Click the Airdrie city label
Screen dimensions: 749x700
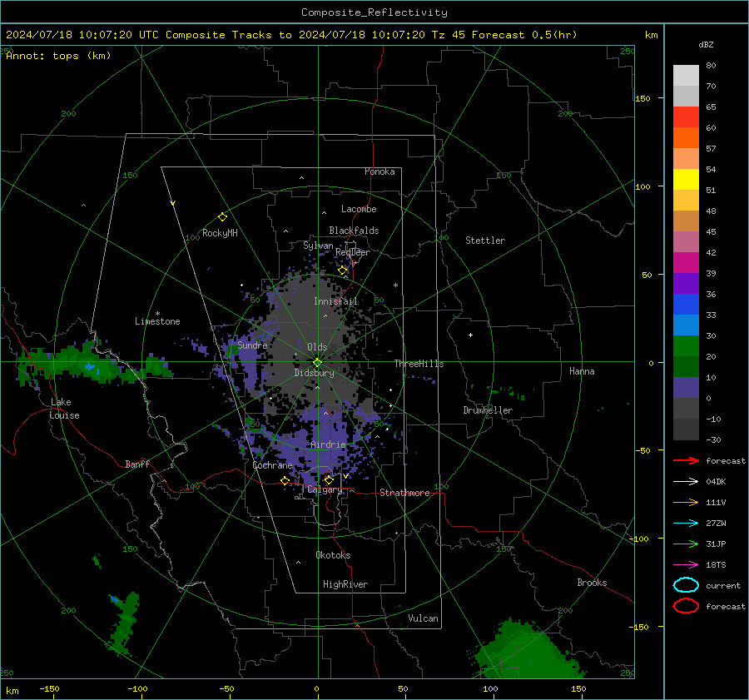click(x=328, y=444)
